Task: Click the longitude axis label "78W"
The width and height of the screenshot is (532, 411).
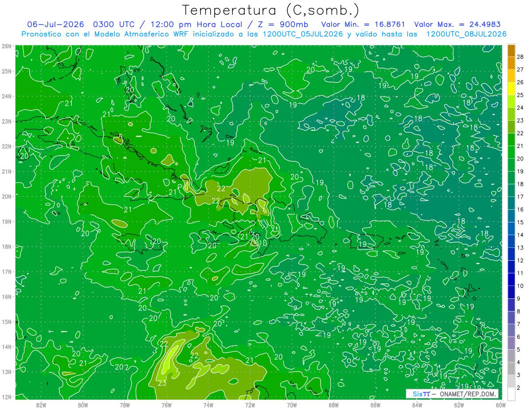Action: pos(125,405)
